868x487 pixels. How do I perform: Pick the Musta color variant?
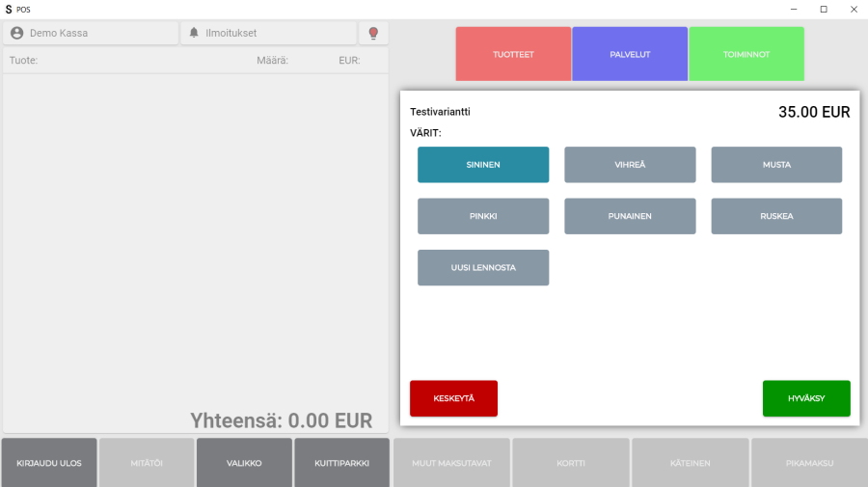coord(776,165)
